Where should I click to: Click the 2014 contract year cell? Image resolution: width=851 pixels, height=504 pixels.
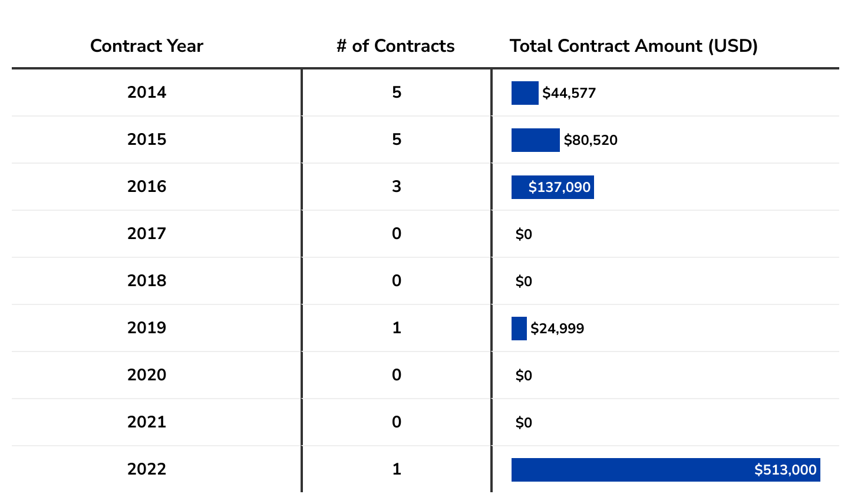point(147,92)
